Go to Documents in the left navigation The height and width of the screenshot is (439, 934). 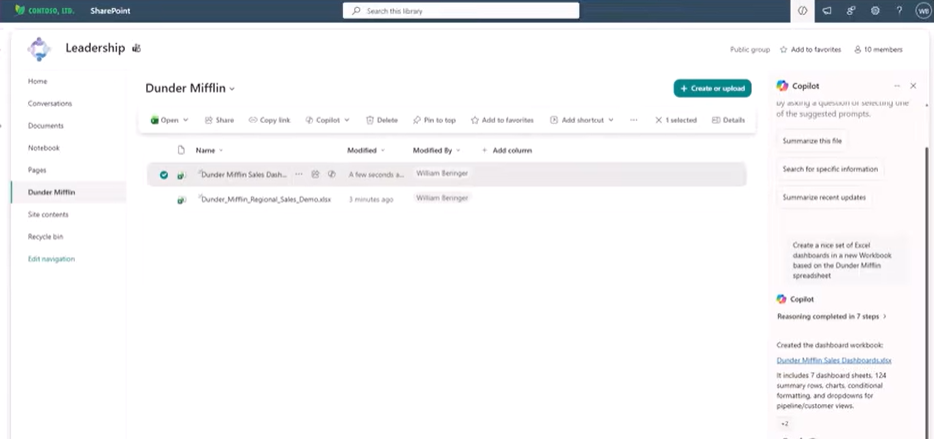click(46, 126)
